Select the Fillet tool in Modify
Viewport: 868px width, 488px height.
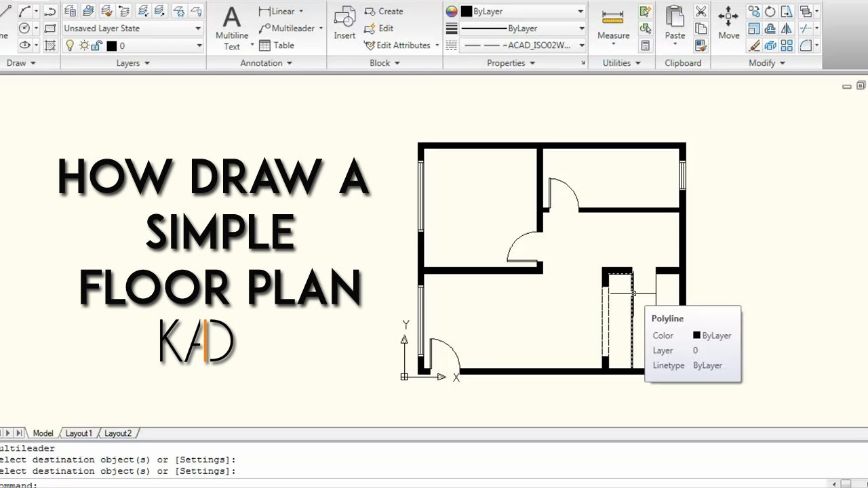[x=806, y=45]
